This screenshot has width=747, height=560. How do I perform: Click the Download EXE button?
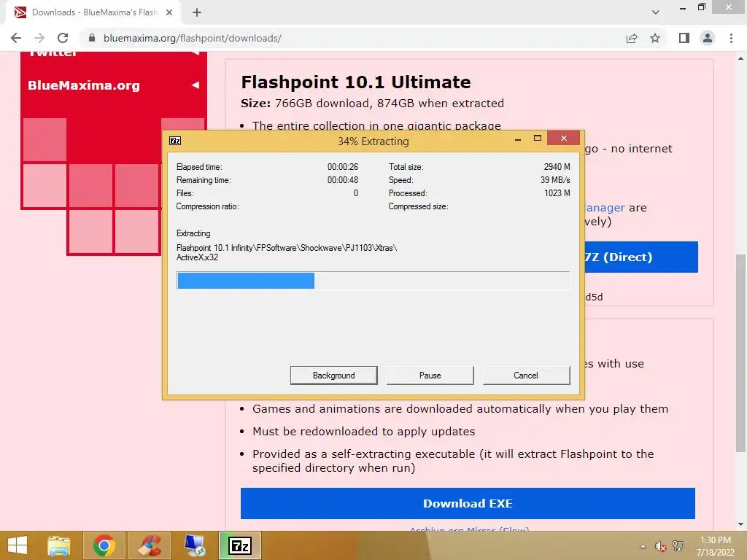(468, 503)
